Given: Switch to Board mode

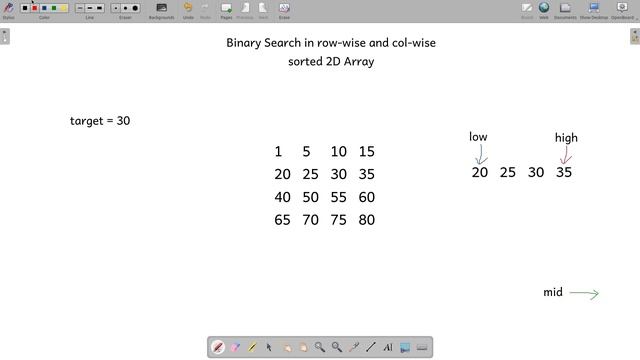Looking at the screenshot, I should [527, 10].
